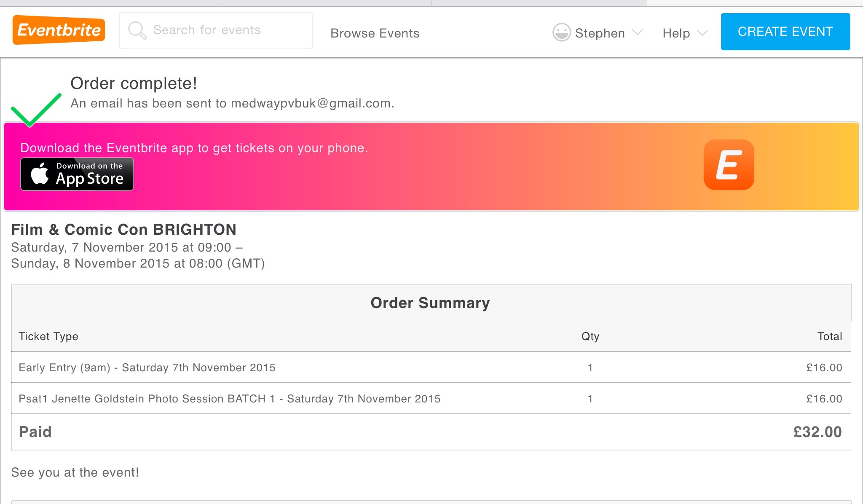Viewport: 863px width, 504px height.
Task: Click the search magnifier icon
Action: click(x=137, y=31)
